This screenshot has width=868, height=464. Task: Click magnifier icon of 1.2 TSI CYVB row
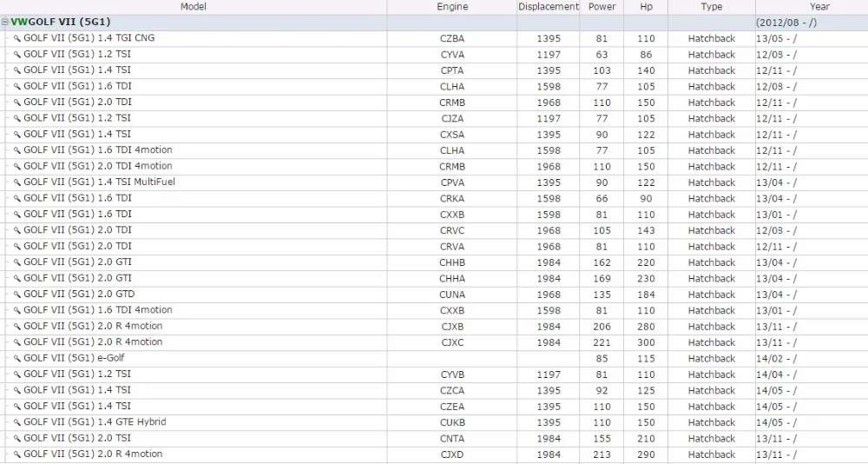pos(17,375)
